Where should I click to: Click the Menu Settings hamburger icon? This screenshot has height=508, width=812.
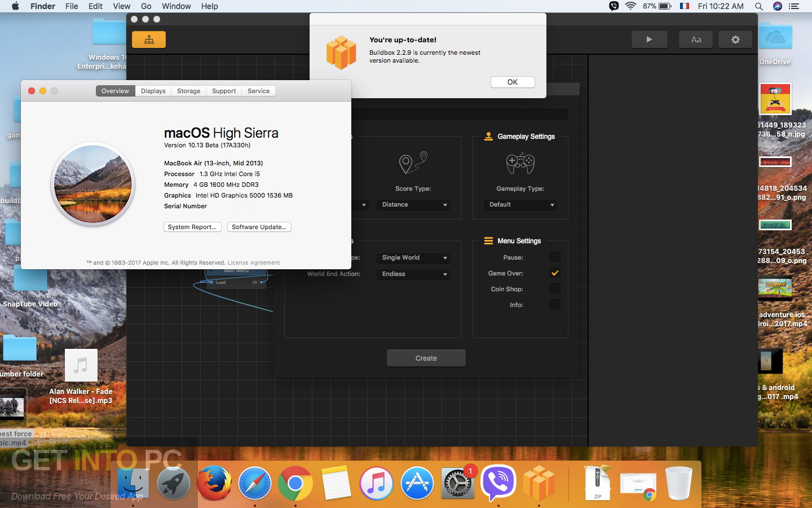[x=488, y=240]
